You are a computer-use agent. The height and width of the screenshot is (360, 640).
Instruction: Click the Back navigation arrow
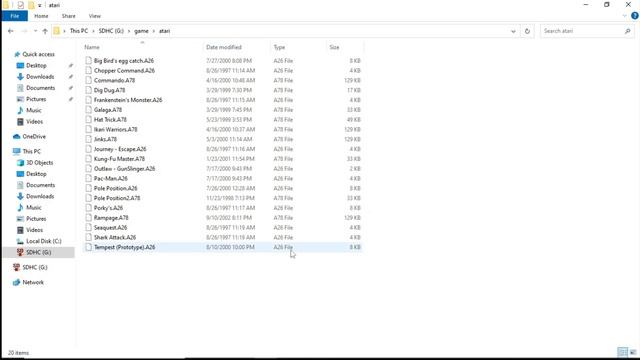(11, 31)
